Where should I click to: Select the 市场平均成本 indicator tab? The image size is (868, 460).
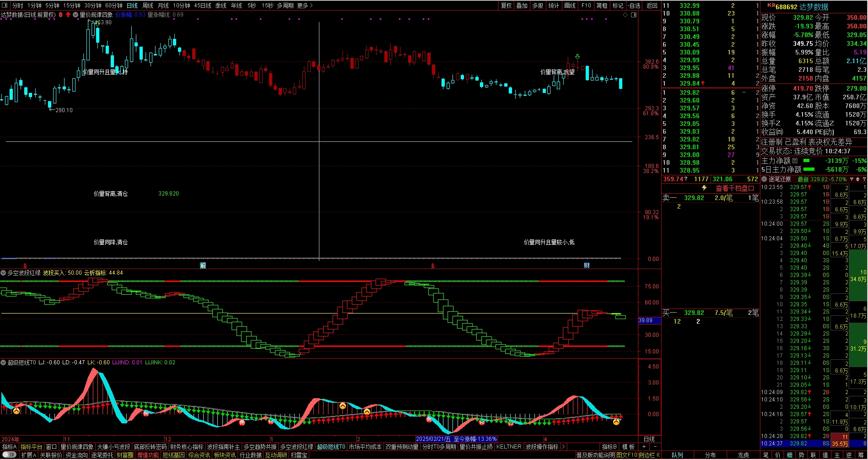pyautogui.click(x=365, y=447)
